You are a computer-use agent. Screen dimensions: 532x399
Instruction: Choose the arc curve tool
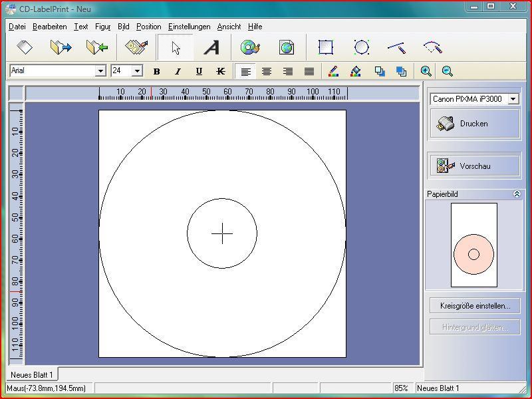(432, 48)
